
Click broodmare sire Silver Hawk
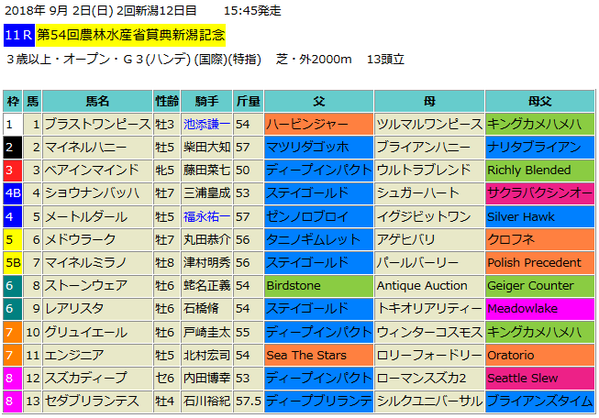click(539, 217)
